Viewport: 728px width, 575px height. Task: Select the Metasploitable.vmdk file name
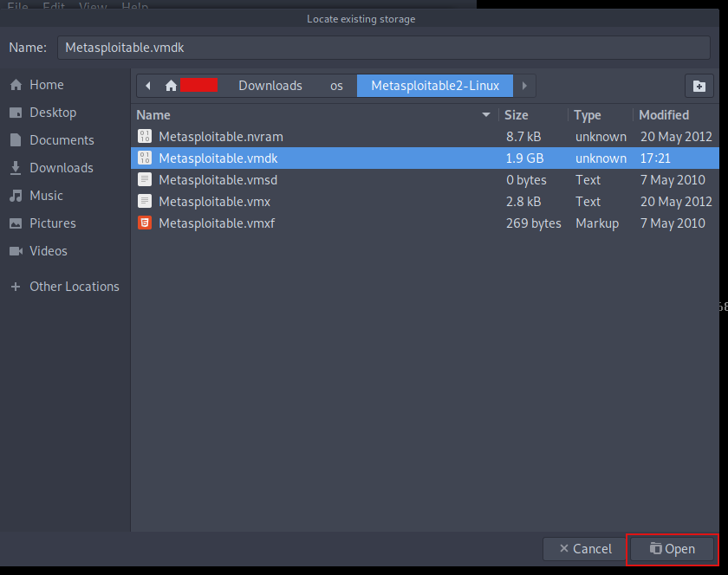click(218, 158)
